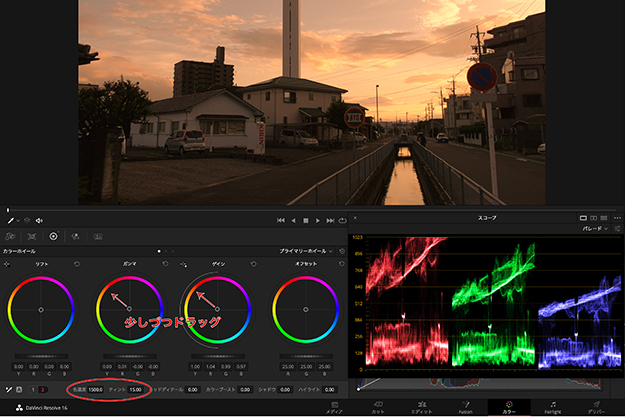Click the ゲイン white point picker icon
625x417 pixels.
[x=185, y=263]
